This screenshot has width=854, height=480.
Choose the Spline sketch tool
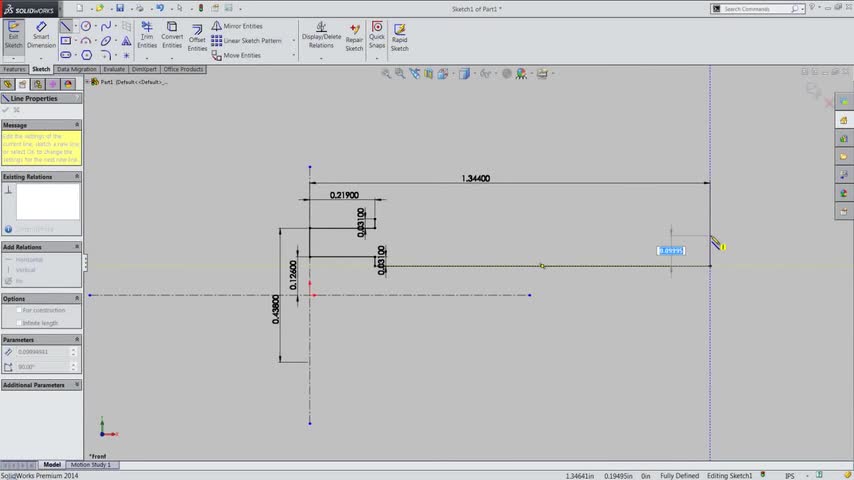(x=106, y=26)
